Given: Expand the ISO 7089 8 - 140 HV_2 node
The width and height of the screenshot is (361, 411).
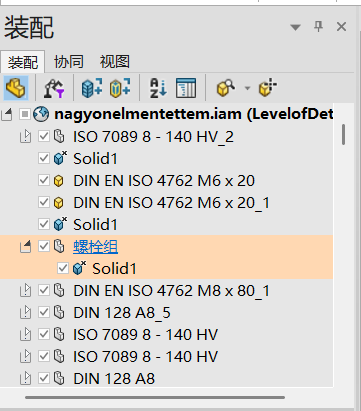Looking at the screenshot, I should click(x=26, y=136).
